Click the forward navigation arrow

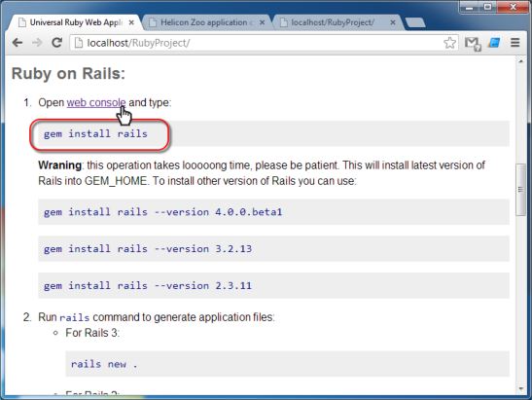click(37, 43)
